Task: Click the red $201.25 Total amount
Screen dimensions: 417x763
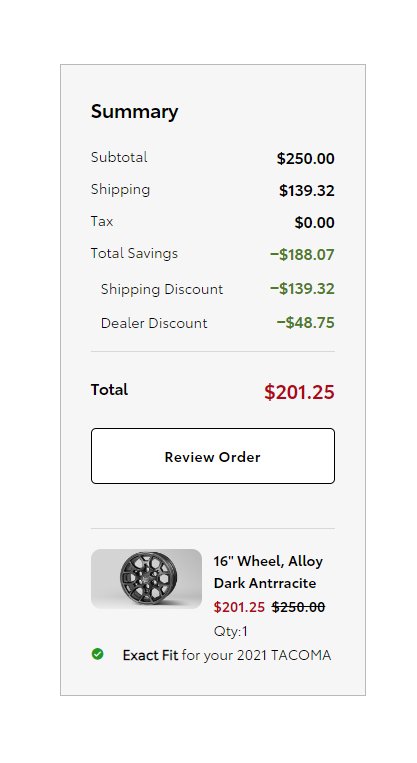Action: click(x=299, y=392)
